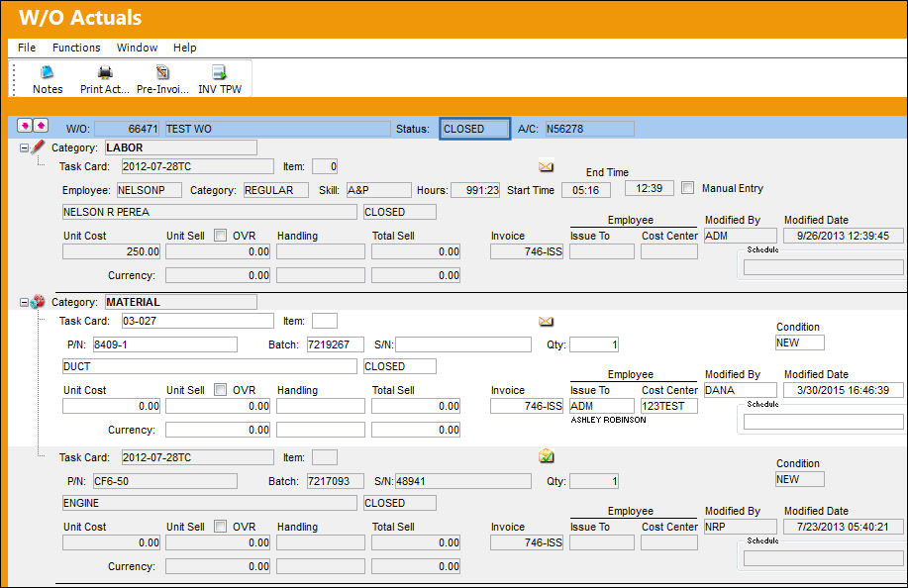
Task: Click the INV TPW toolbar icon
Action: click(220, 72)
